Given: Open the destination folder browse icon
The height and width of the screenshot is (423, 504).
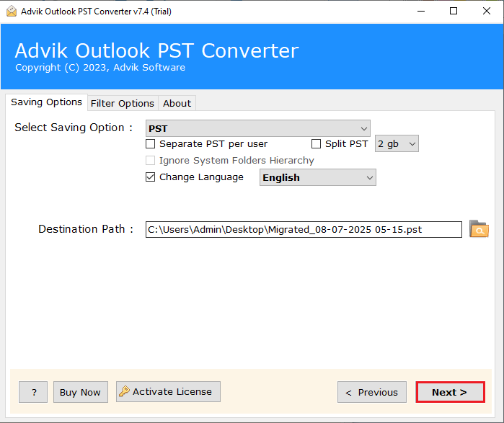Looking at the screenshot, I should point(479,229).
